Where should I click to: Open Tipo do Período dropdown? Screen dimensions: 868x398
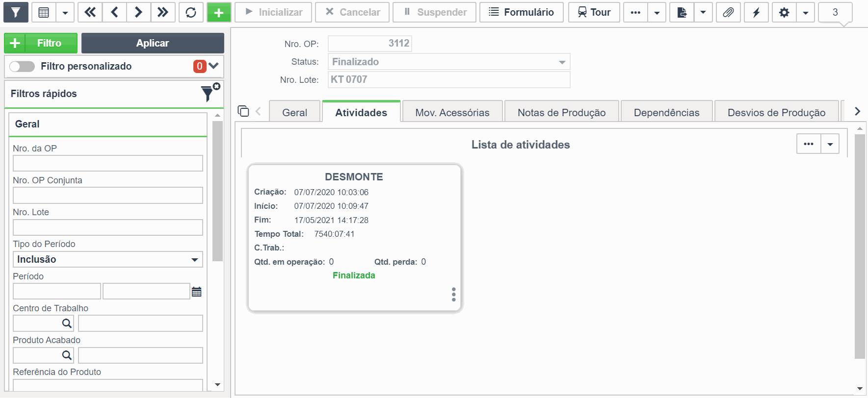pos(108,259)
